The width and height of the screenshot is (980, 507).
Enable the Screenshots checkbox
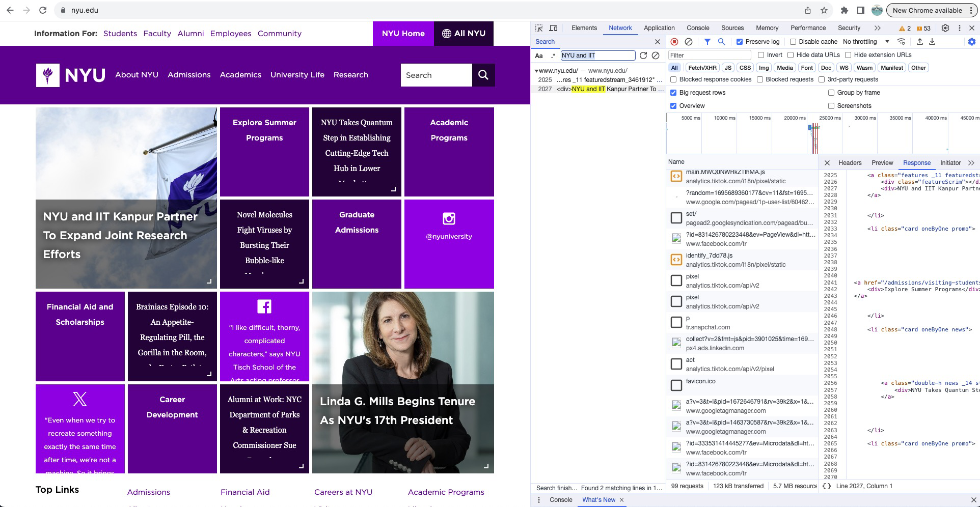(x=831, y=105)
